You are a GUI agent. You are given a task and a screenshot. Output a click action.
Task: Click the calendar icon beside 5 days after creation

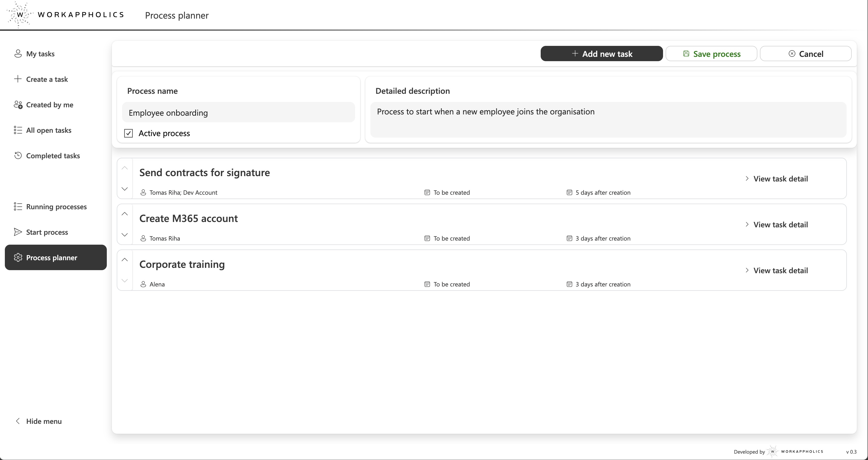point(569,192)
